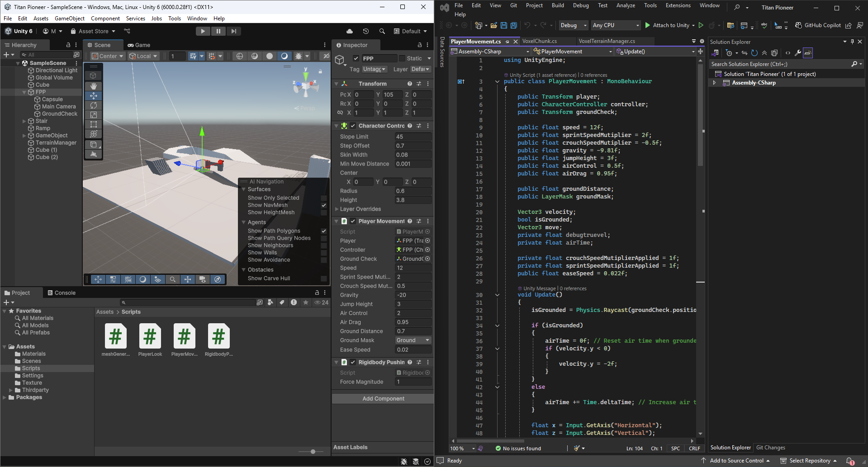
Task: Toggle Show Path Polygons checkbox
Action: click(x=324, y=231)
